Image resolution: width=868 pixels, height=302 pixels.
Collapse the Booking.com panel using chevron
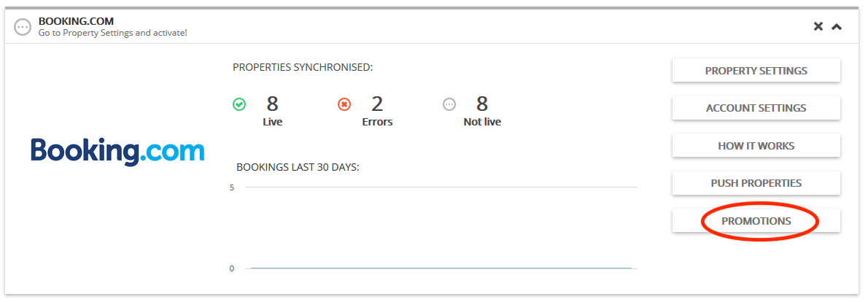click(837, 26)
